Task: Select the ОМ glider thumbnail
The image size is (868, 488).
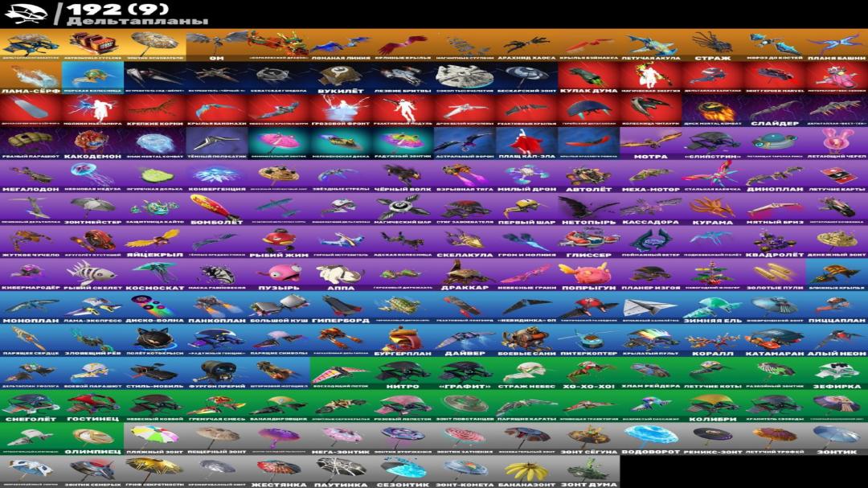Action: [217, 45]
